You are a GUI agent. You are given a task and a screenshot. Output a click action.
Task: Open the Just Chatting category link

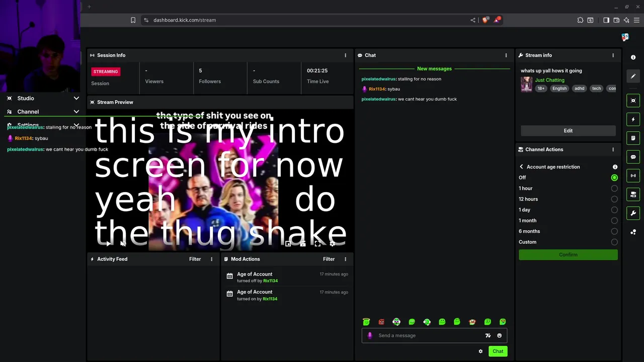(549, 80)
